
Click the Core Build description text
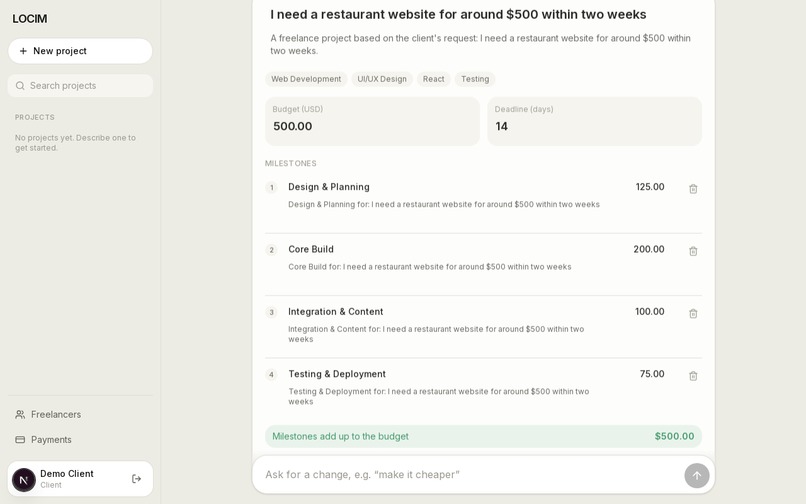430,267
